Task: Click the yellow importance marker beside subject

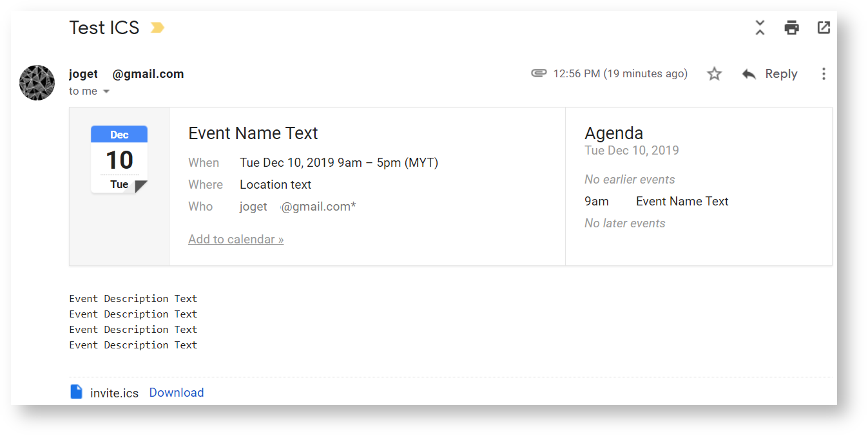Action: tap(157, 28)
